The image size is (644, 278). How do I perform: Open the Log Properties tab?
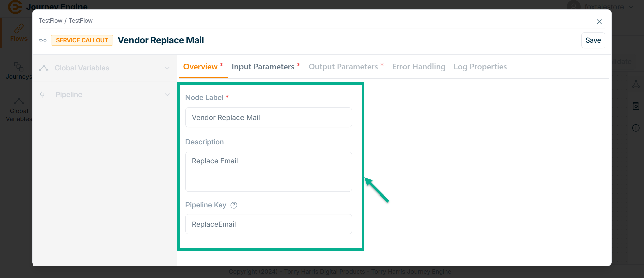[x=480, y=67]
